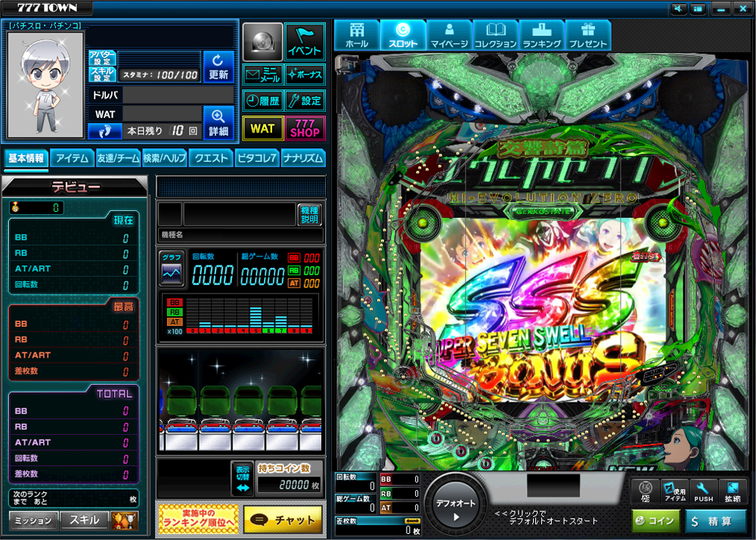The height and width of the screenshot is (540, 756).
Task: Click the 詳細 magnifier detail button
Action: point(218,123)
